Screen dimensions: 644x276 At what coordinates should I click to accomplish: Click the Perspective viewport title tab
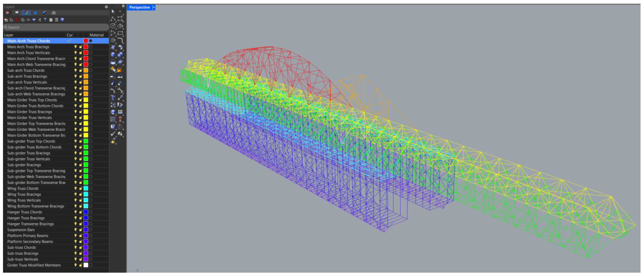point(140,8)
